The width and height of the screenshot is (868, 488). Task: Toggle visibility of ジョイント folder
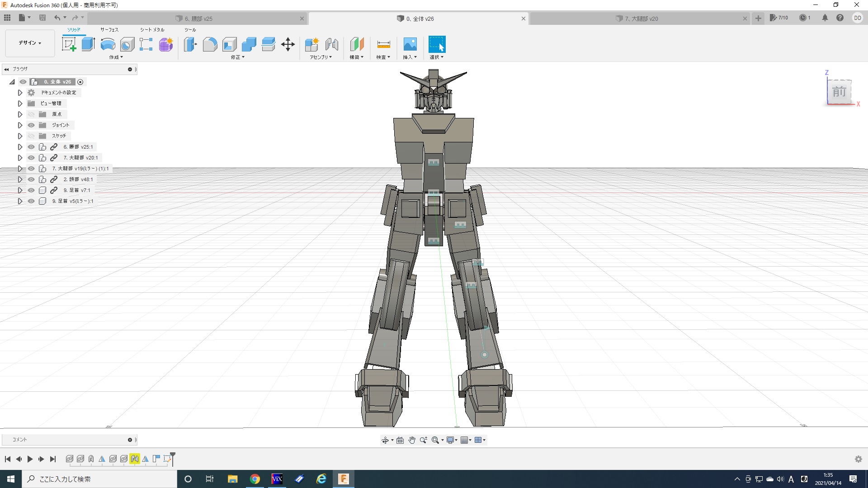coord(31,125)
